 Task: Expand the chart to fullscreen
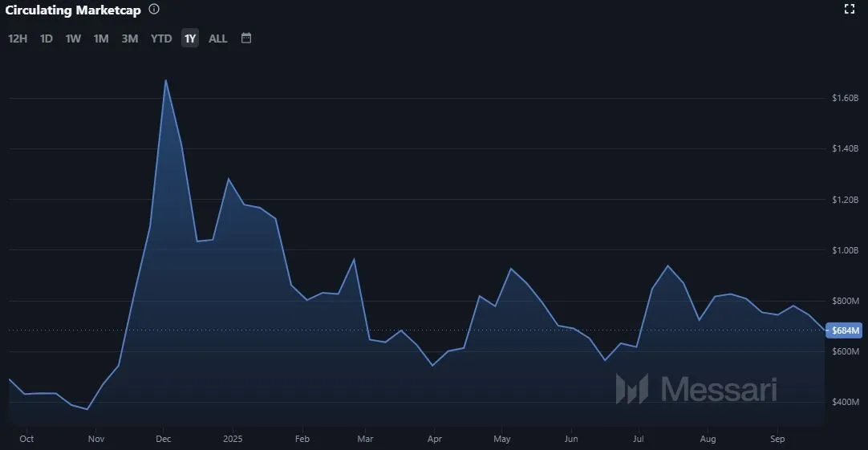point(850,10)
